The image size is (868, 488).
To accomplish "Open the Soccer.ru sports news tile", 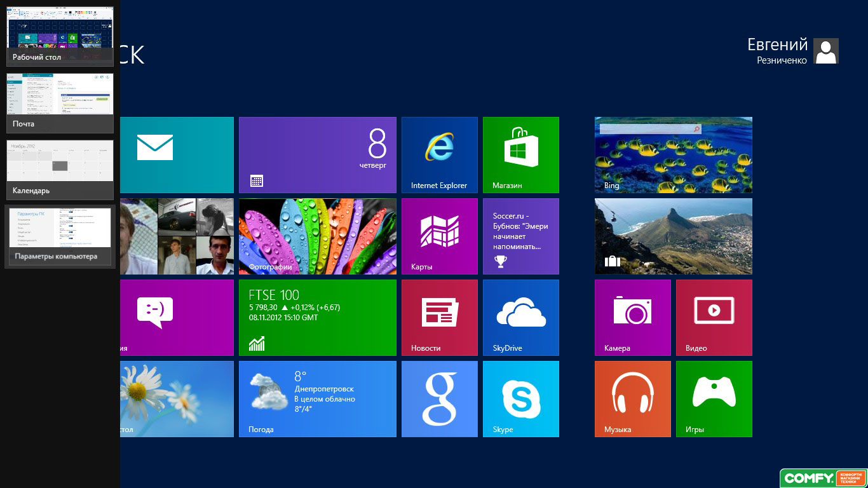I will click(x=521, y=236).
